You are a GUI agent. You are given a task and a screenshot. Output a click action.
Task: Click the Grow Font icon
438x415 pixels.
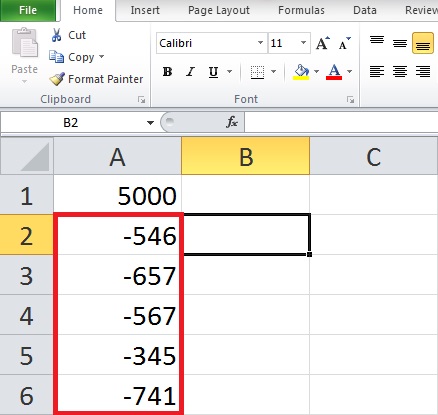point(322,43)
